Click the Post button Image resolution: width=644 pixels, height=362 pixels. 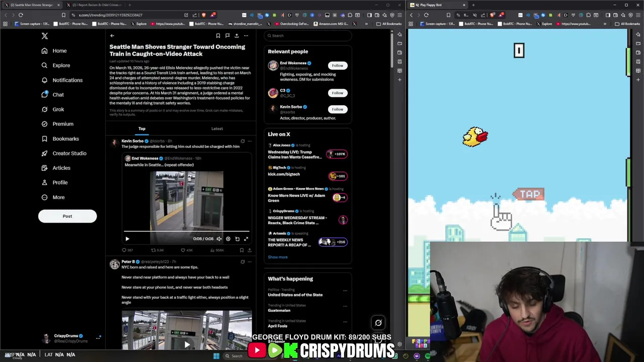(x=67, y=216)
